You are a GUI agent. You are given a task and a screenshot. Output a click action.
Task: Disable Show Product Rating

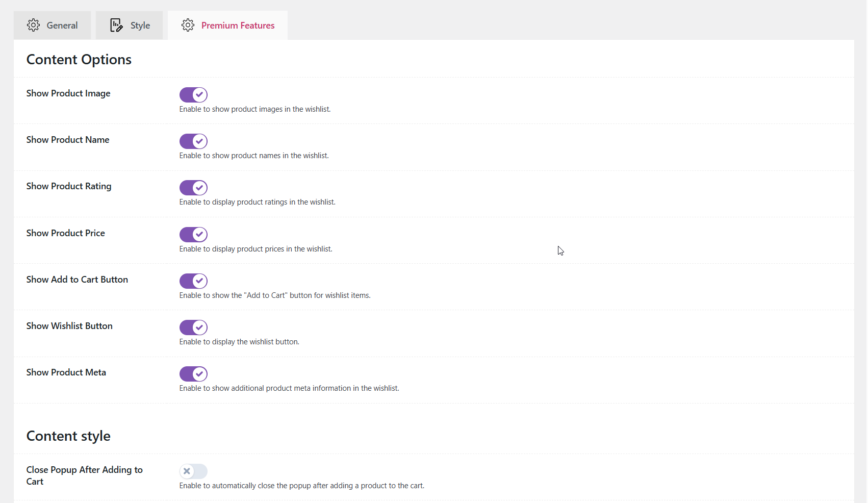[193, 188]
